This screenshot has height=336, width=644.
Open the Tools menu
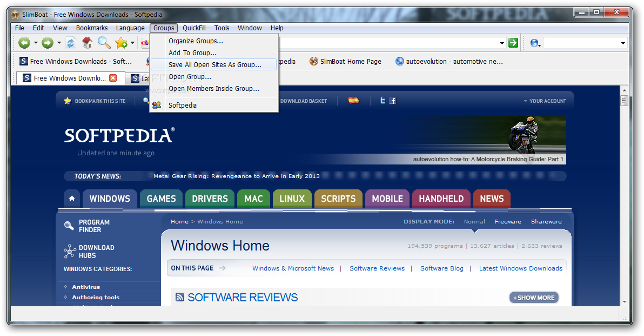222,28
